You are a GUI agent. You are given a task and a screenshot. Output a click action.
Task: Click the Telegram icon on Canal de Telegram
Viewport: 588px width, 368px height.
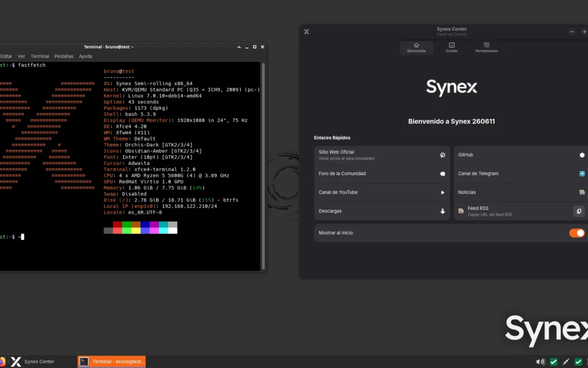[x=582, y=174]
